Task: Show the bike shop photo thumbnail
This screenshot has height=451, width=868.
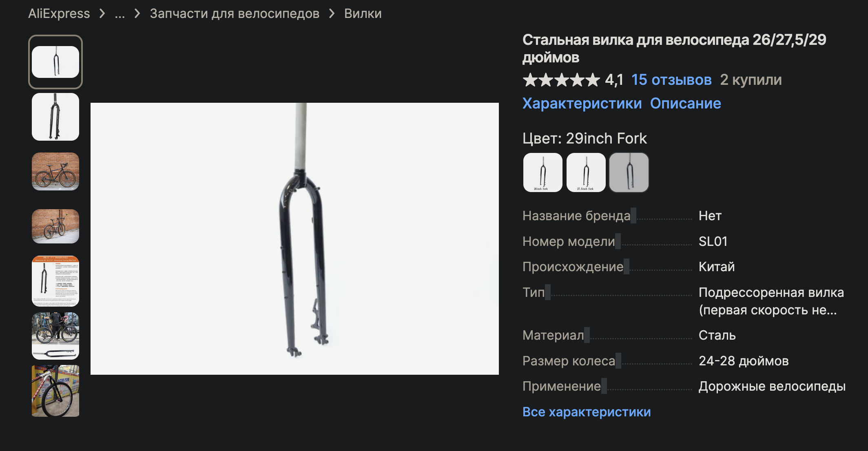Action: coord(55,336)
